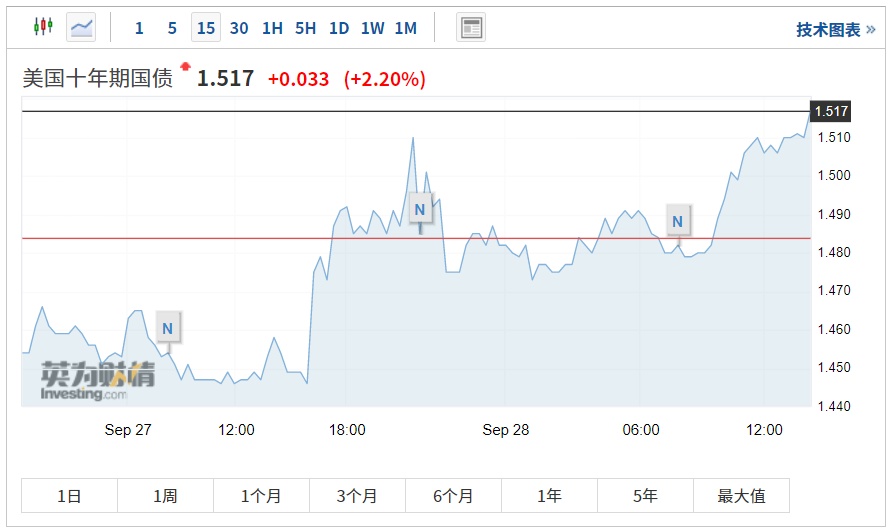
Task: Select the 5-minute interval
Action: click(x=172, y=28)
